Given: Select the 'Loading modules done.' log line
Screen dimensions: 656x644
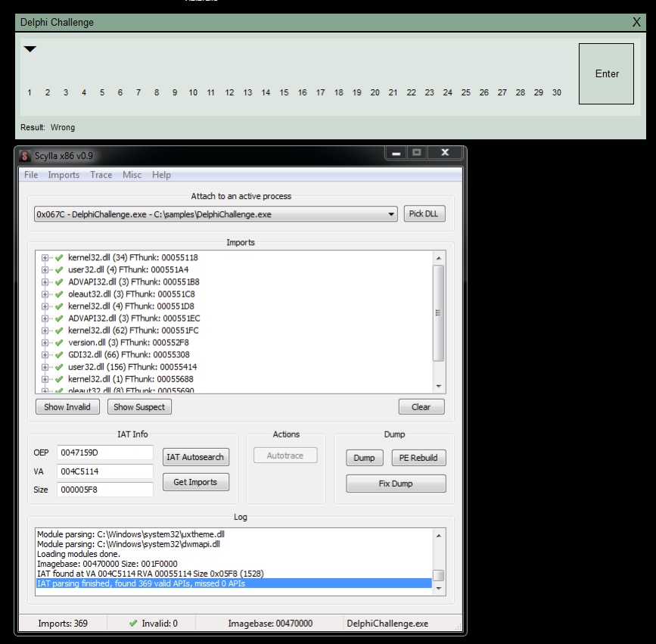Looking at the screenshot, I should point(79,554).
